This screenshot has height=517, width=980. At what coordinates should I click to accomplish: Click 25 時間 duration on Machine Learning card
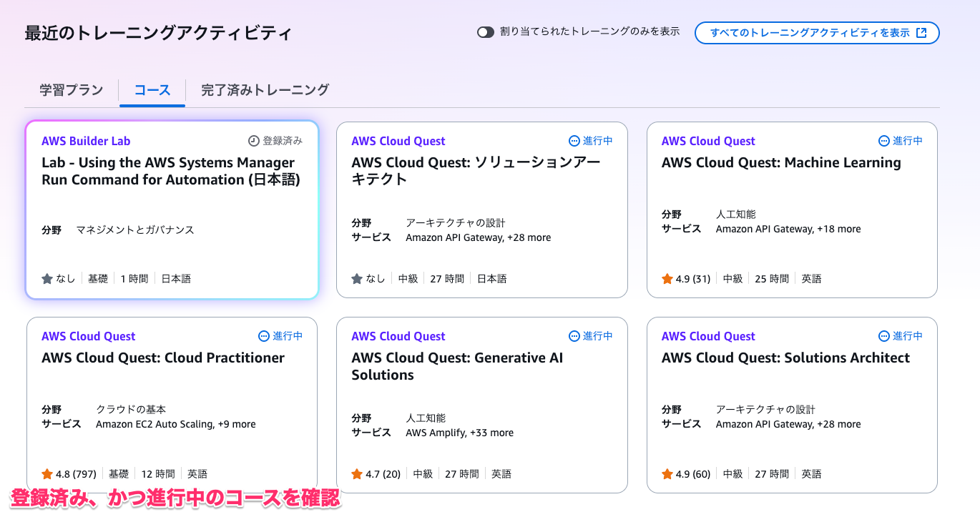click(x=772, y=279)
